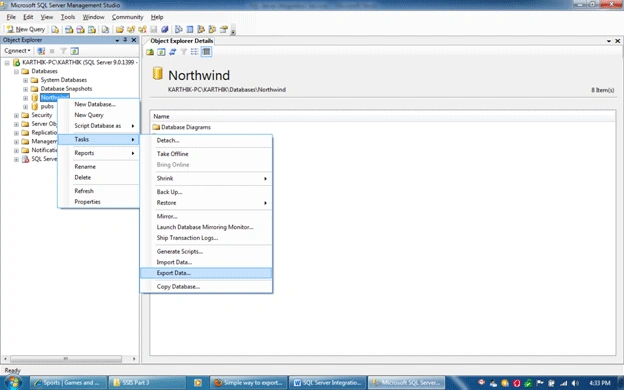Click the volume speaker tray icon
624x390 pixels.
[x=575, y=383]
